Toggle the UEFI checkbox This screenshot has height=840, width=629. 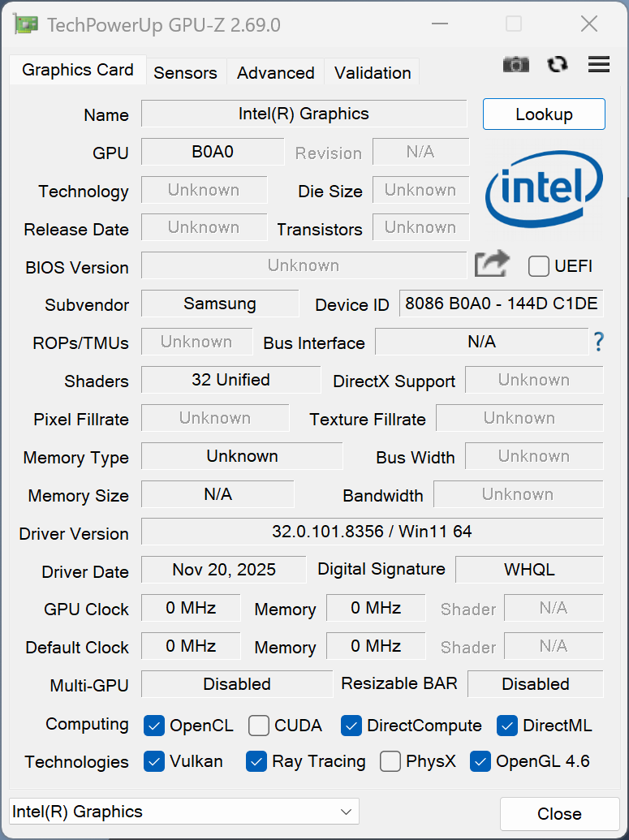(539, 265)
